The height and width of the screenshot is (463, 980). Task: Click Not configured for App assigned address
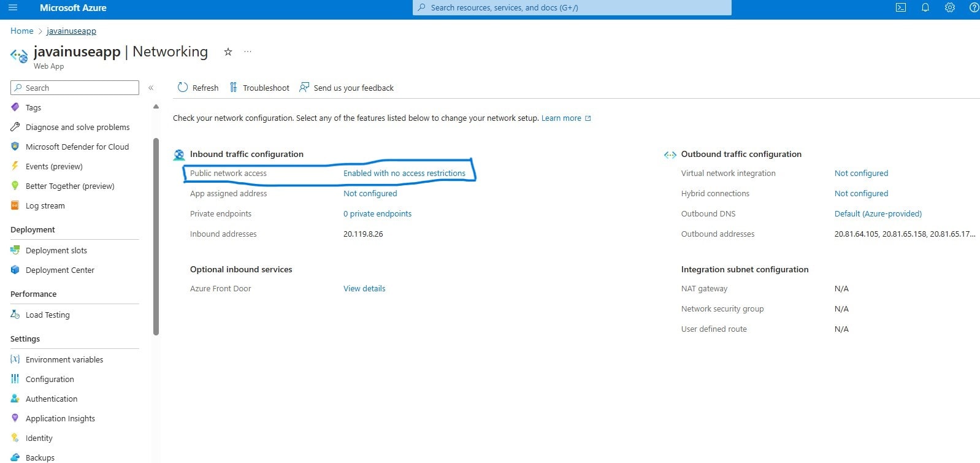(370, 193)
